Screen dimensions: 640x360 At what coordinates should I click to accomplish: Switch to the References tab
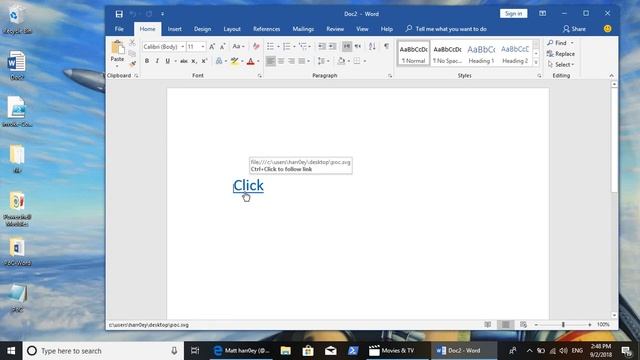(267, 29)
